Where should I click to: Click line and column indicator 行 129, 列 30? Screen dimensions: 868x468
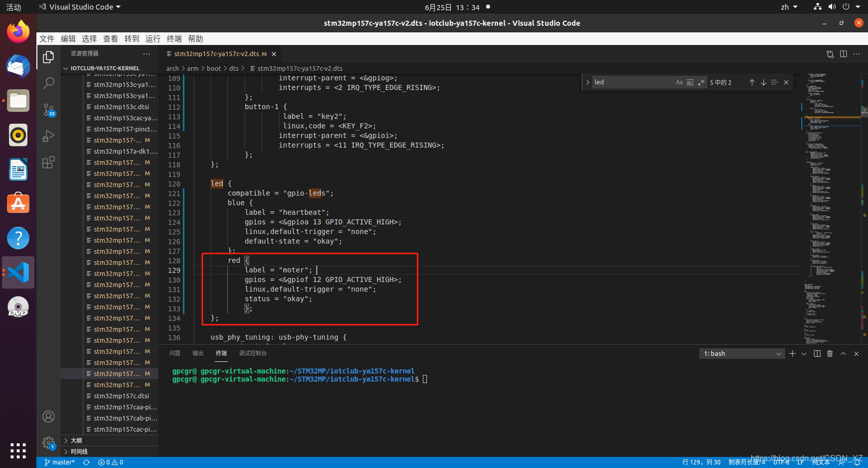point(701,462)
